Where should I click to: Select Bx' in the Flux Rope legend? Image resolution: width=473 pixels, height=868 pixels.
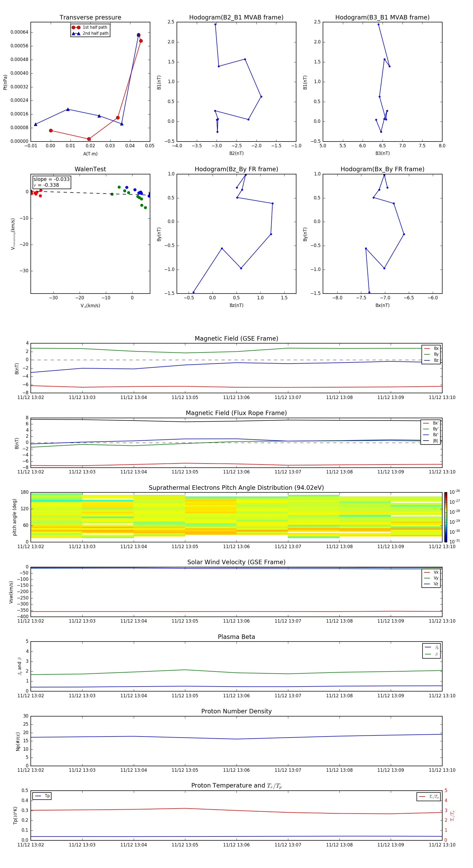(431, 423)
